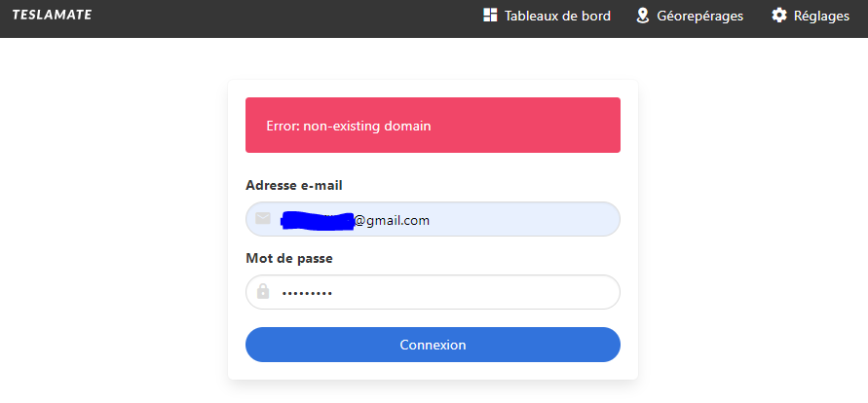Click the Réglages gear icon
Screen dimensions: 868x403
pos(779,16)
